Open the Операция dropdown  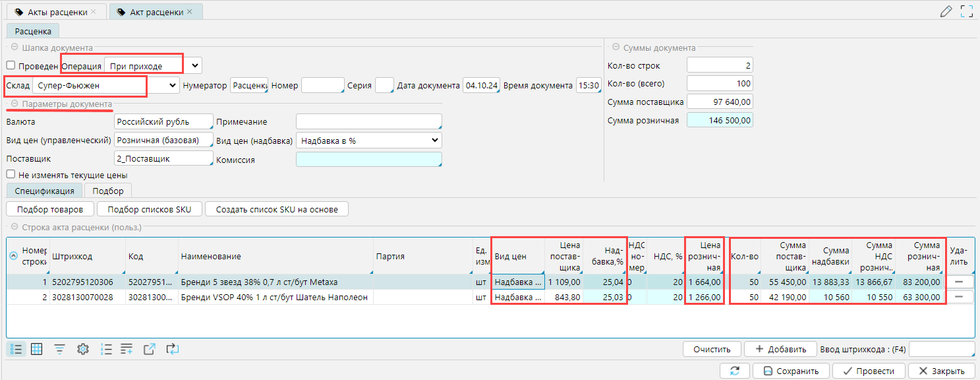194,65
